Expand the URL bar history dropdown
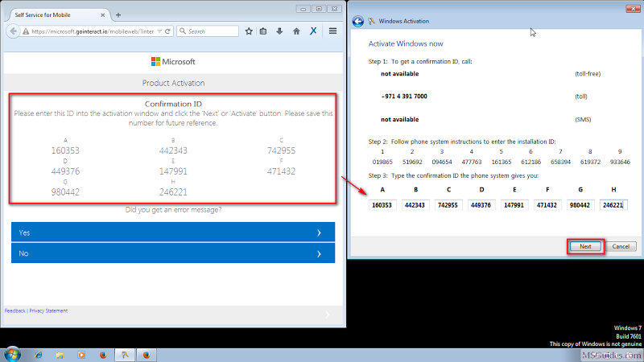Viewport: 644px width, 362px height. 159,31
